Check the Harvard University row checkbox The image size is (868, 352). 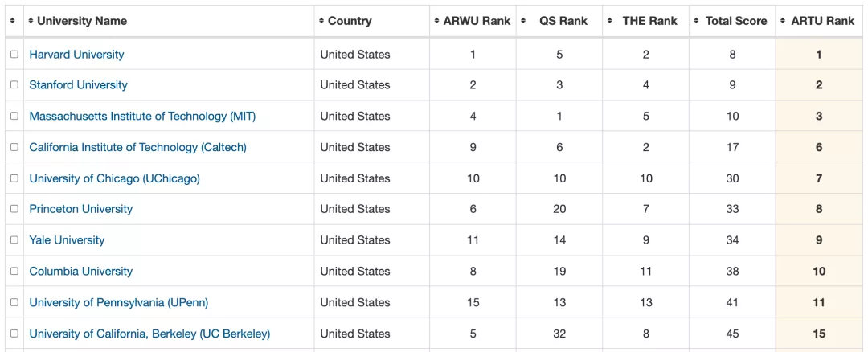[14, 54]
